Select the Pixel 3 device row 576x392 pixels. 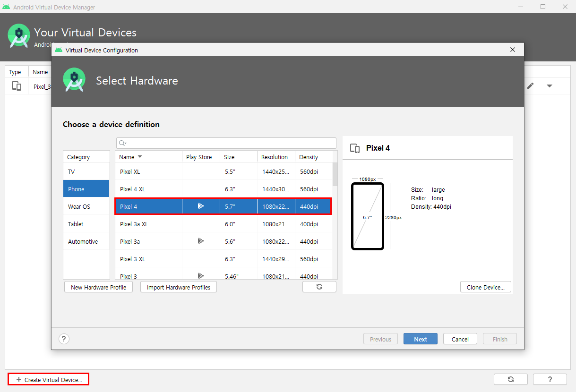224,274
